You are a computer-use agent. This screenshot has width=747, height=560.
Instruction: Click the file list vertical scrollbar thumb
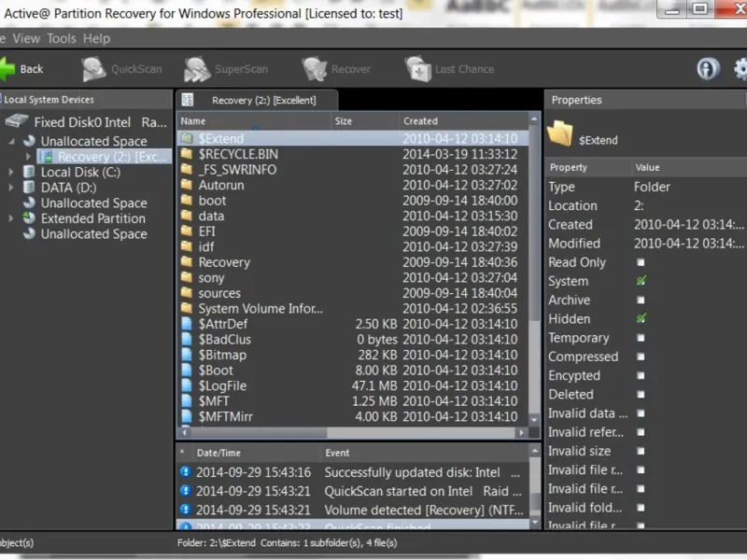coord(534,222)
